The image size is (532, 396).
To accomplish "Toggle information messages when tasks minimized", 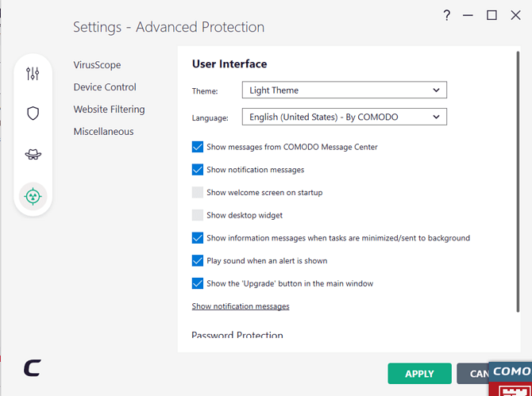I will coord(198,237).
